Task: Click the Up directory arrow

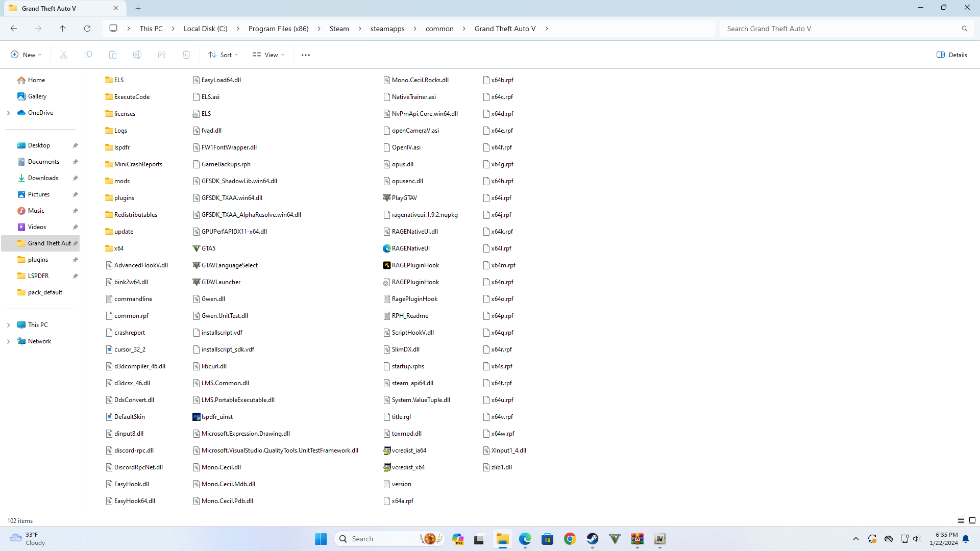Action: point(62,29)
